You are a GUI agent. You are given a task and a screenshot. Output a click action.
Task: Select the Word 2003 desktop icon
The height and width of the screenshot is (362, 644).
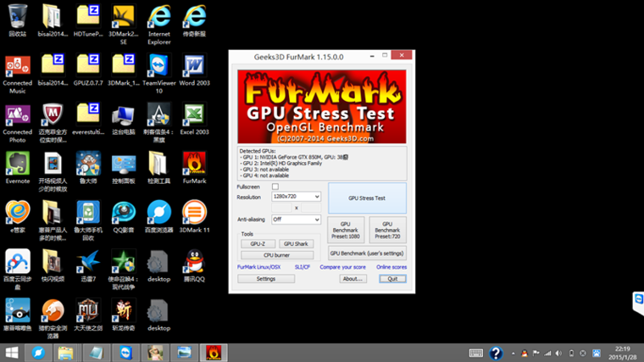point(194,70)
